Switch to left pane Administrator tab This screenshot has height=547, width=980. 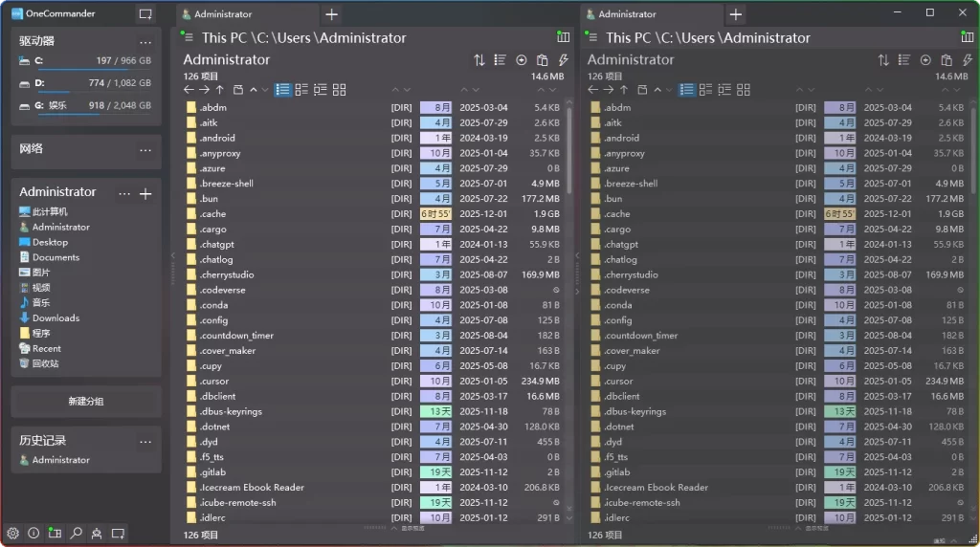point(223,14)
